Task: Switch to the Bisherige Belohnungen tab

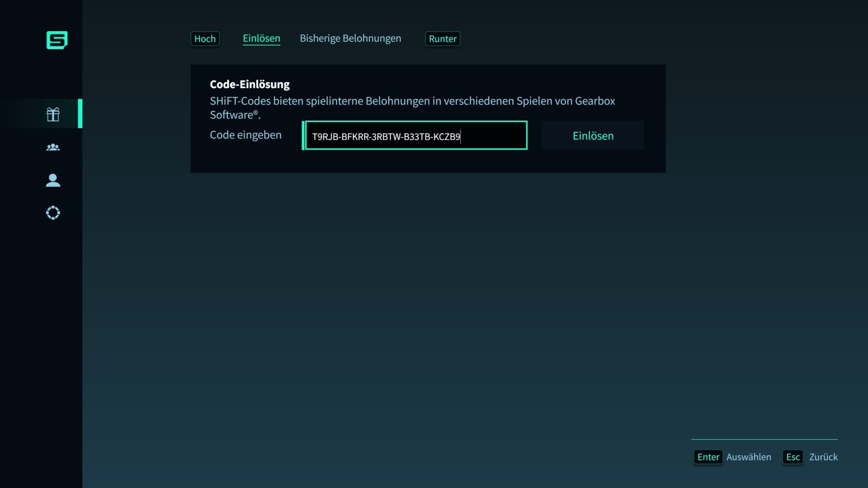Action: pyautogui.click(x=350, y=38)
